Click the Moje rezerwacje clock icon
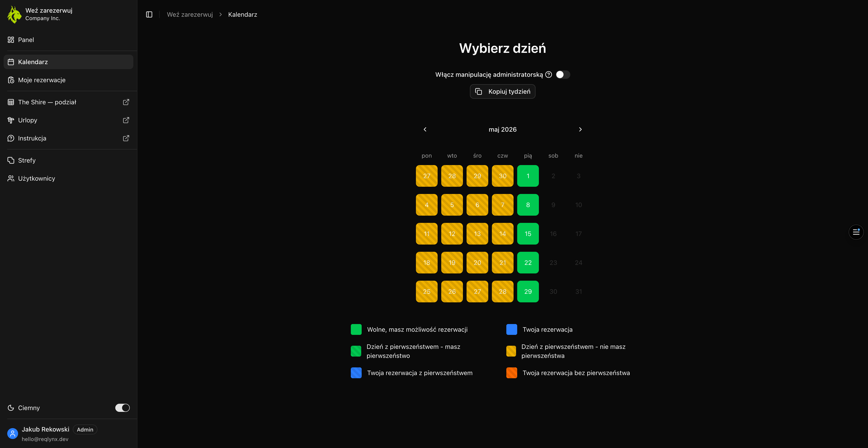 (11, 80)
